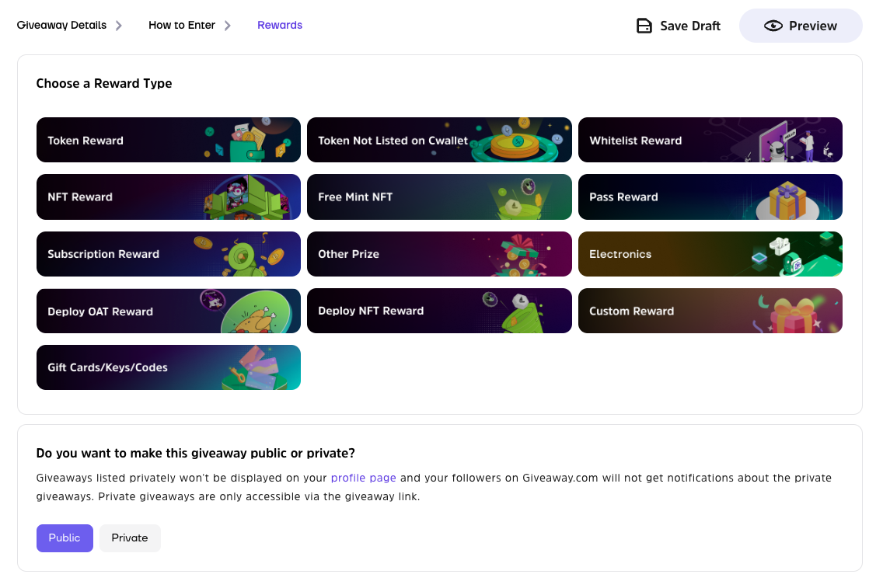Open the profile page link
The height and width of the screenshot is (588, 883).
click(x=363, y=478)
